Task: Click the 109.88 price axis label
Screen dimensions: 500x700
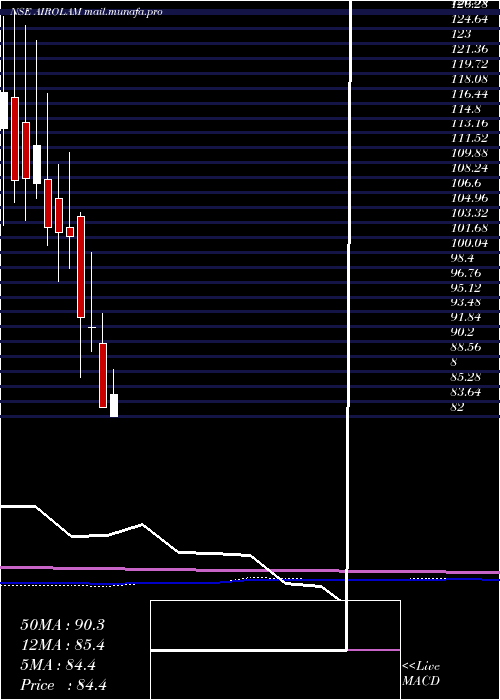Action: coord(469,153)
